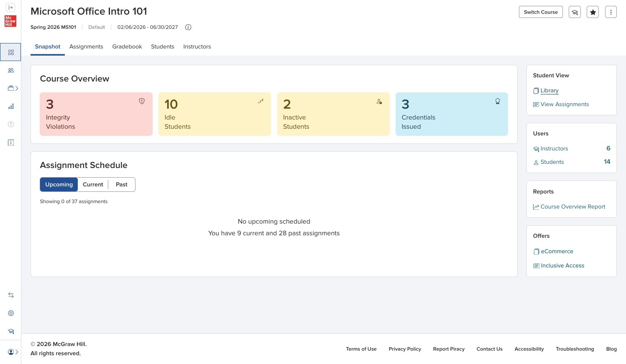Viewport: 626px width, 364px height.
Task: Click the shield icon on Integrity Violations
Action: (142, 101)
